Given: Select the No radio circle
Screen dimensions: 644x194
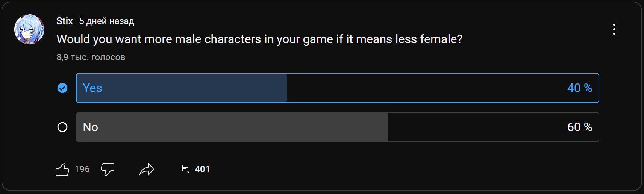Looking at the screenshot, I should (x=62, y=127).
